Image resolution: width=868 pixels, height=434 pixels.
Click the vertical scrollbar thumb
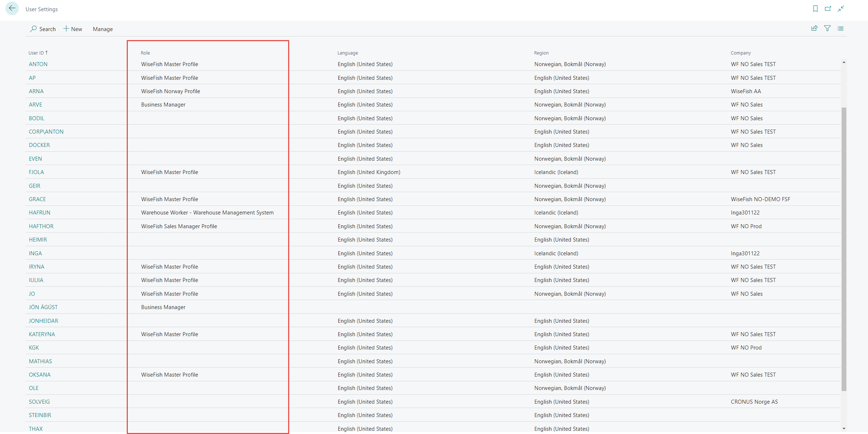pyautogui.click(x=844, y=249)
